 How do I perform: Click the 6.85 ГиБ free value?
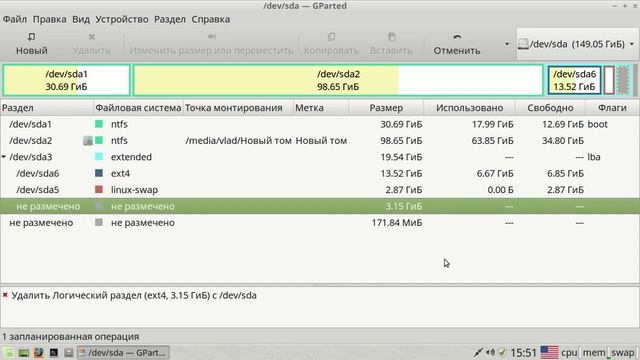(565, 173)
